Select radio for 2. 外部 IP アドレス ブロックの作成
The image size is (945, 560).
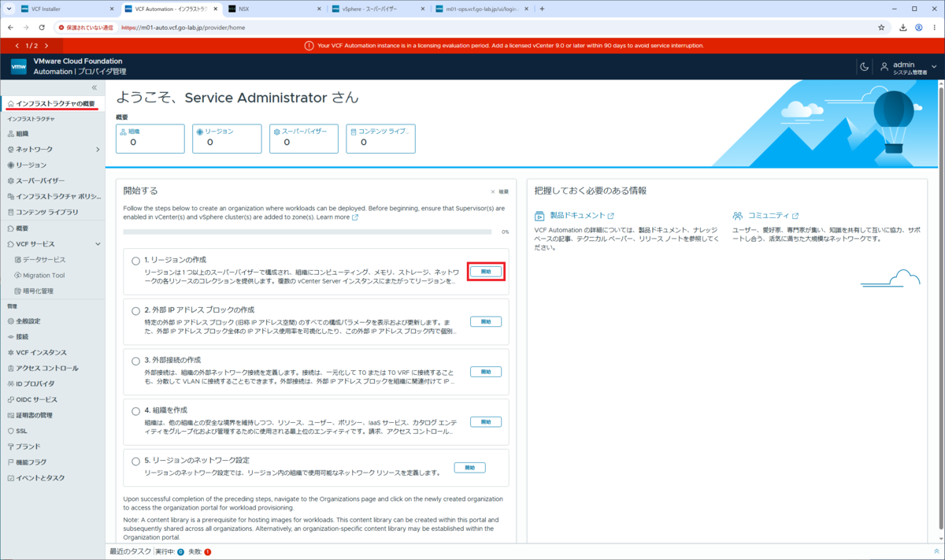click(136, 311)
